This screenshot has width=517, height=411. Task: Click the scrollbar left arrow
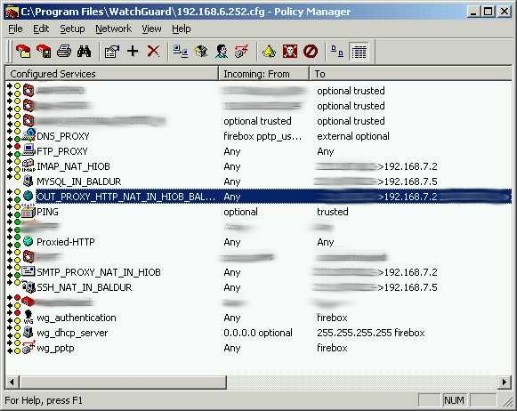[12, 382]
